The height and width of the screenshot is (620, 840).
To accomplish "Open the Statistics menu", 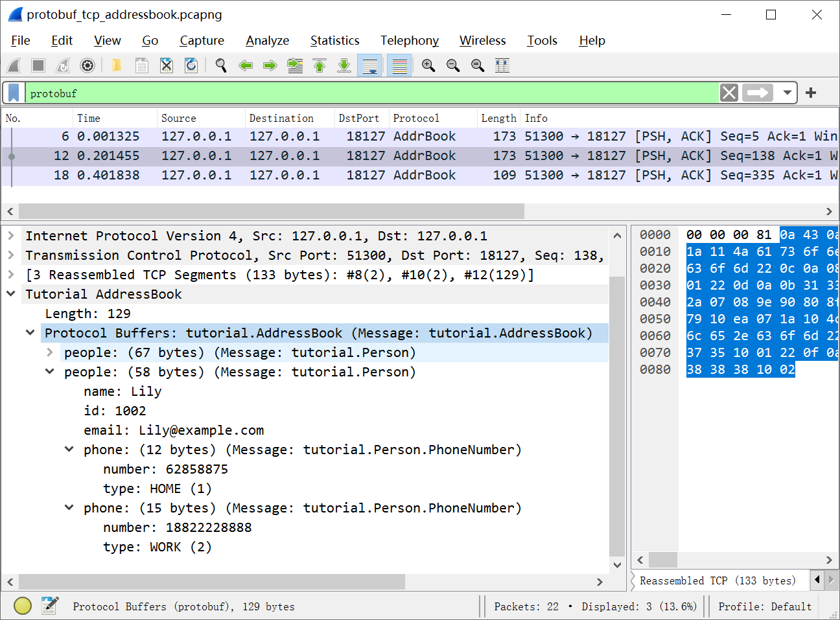I will tap(334, 40).
